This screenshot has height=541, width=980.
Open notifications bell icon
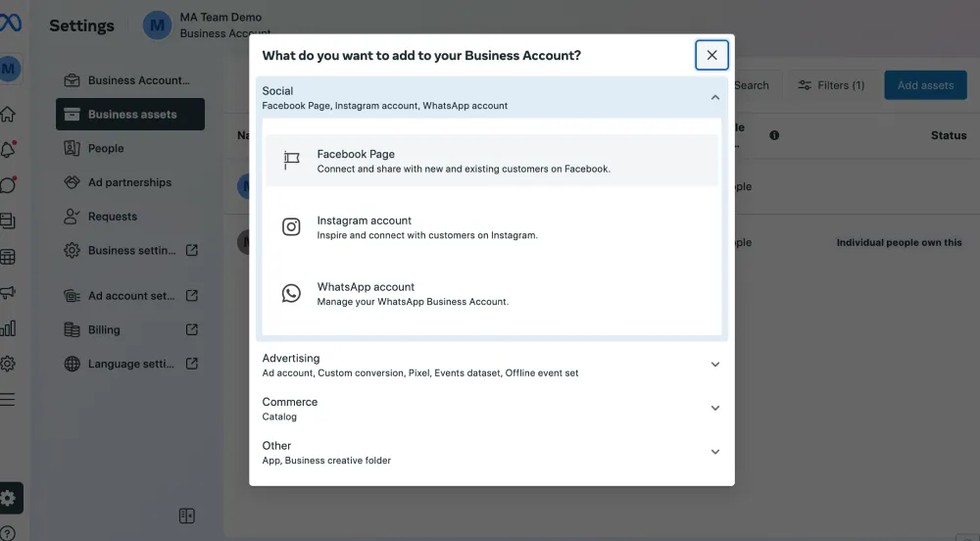pos(8,150)
